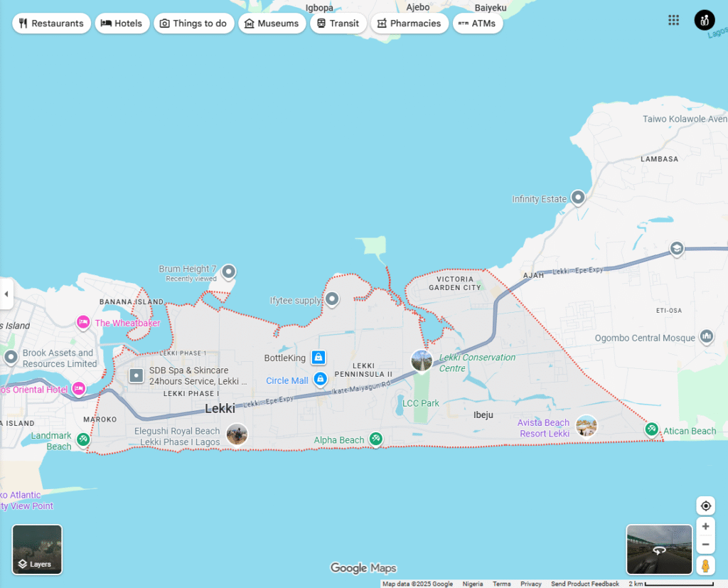Select the ATMs filter chip
728x588 pixels.
click(478, 23)
